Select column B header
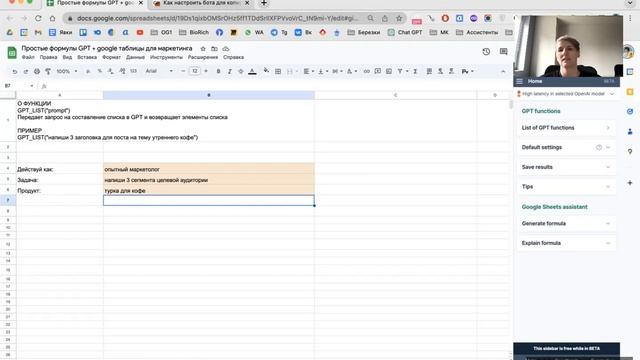The width and height of the screenshot is (640, 360). [209, 95]
